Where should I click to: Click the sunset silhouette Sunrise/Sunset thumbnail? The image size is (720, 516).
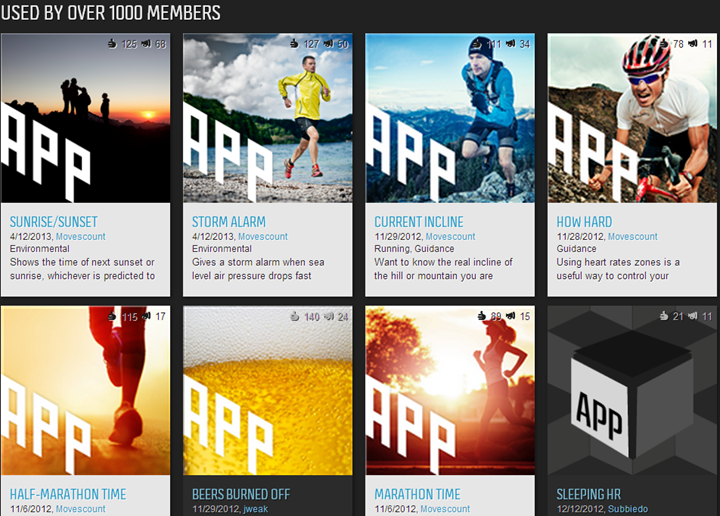pyautogui.click(x=85, y=118)
